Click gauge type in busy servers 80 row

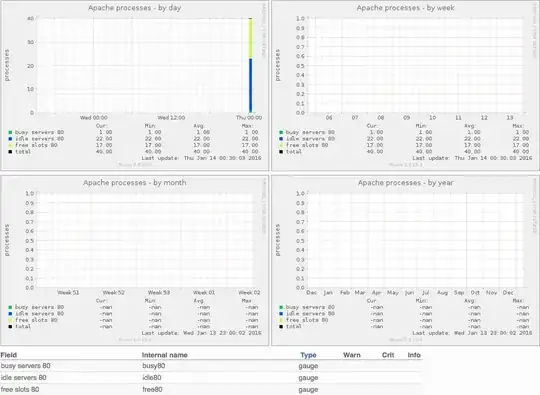click(x=308, y=366)
